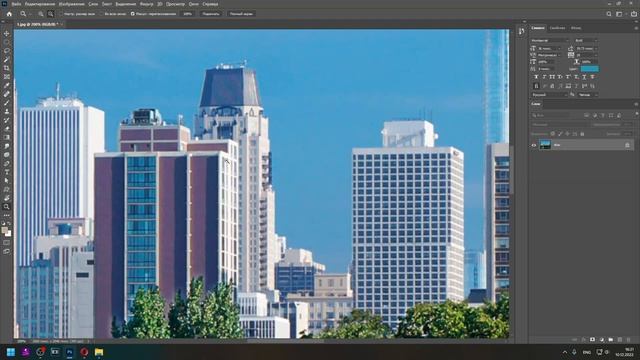Viewport: 640px width, 360px height.
Task: Open Photoshop search at top right
Action: (609, 14)
